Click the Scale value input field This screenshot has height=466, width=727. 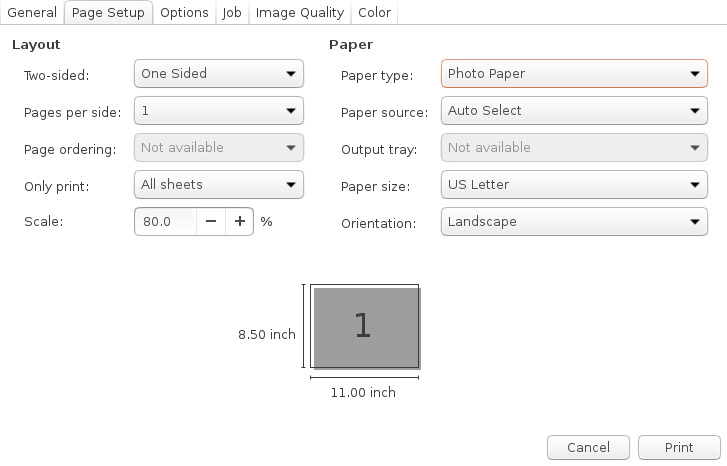point(165,221)
